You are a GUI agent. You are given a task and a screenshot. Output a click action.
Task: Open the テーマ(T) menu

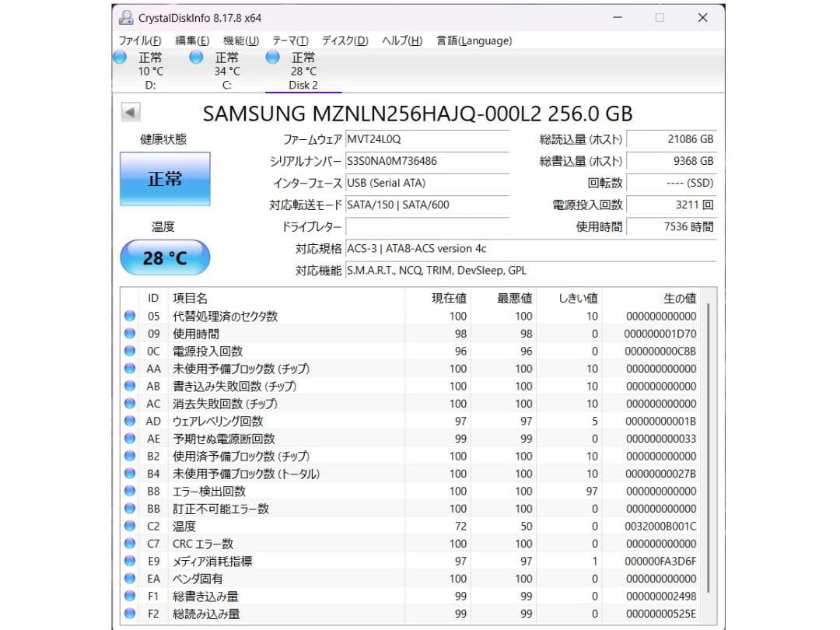(x=289, y=40)
